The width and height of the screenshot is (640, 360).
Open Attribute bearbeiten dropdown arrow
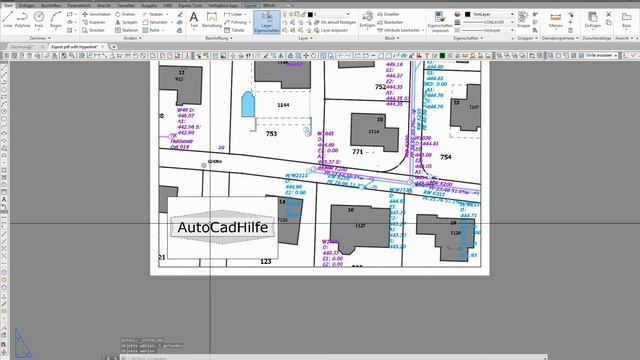pyautogui.click(x=423, y=30)
